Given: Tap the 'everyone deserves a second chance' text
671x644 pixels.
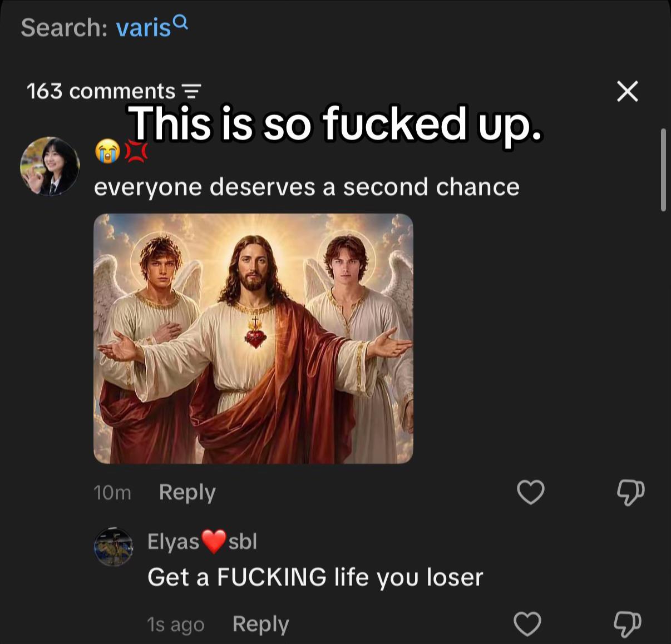Looking at the screenshot, I should (x=307, y=187).
